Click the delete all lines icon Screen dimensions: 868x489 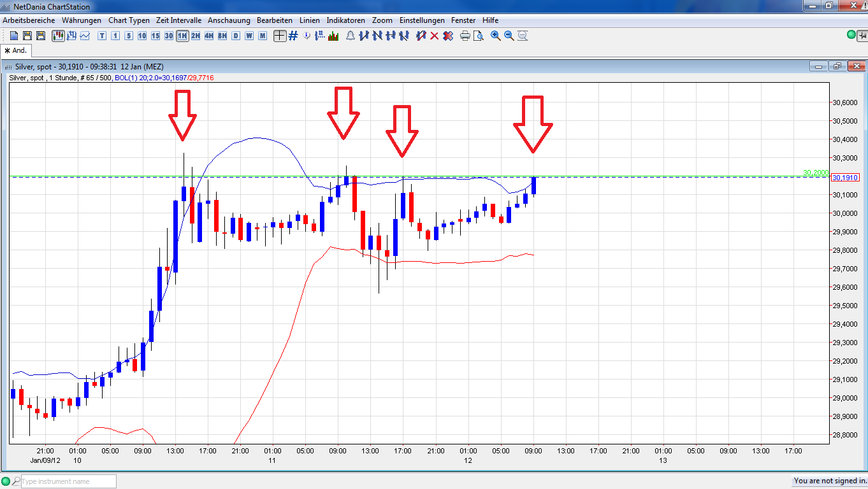click(447, 36)
